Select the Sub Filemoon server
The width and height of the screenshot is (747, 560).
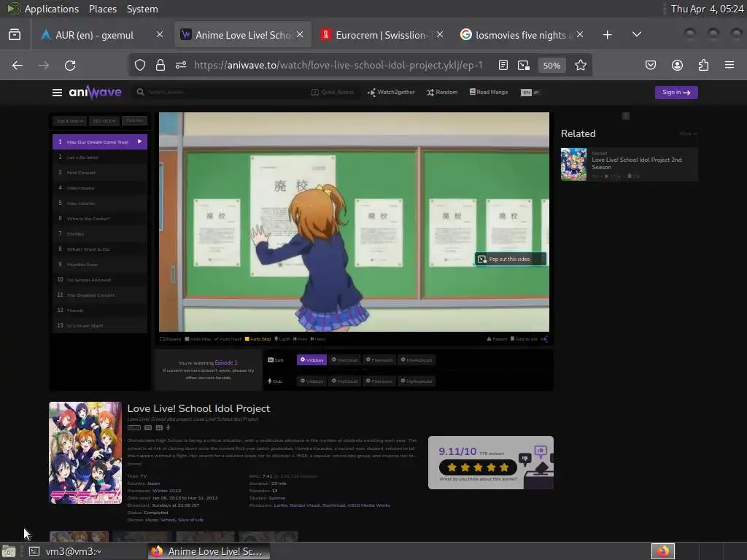(379, 360)
